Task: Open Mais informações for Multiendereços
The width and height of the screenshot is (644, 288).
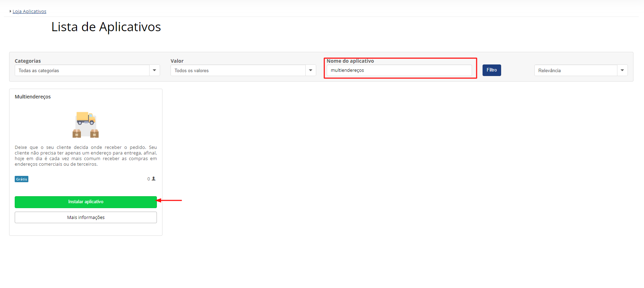Action: click(x=86, y=217)
